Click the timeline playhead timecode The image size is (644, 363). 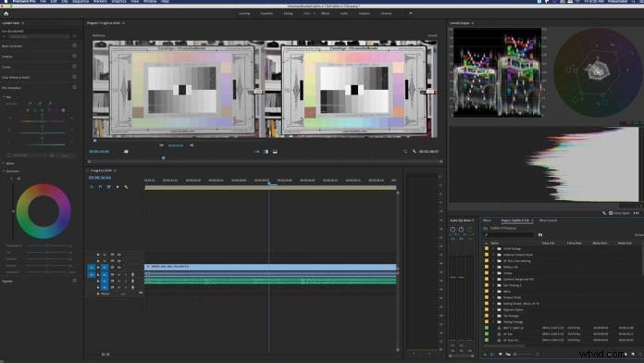tap(100, 178)
